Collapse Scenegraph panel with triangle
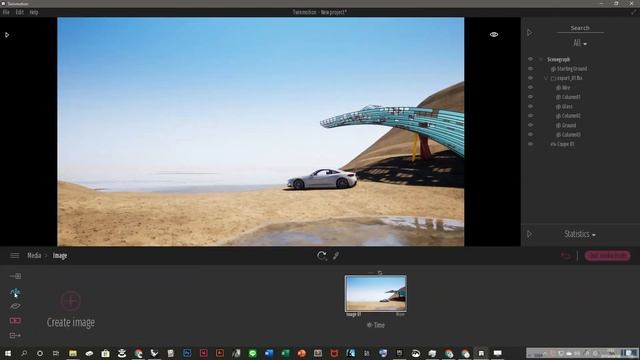 (x=529, y=33)
